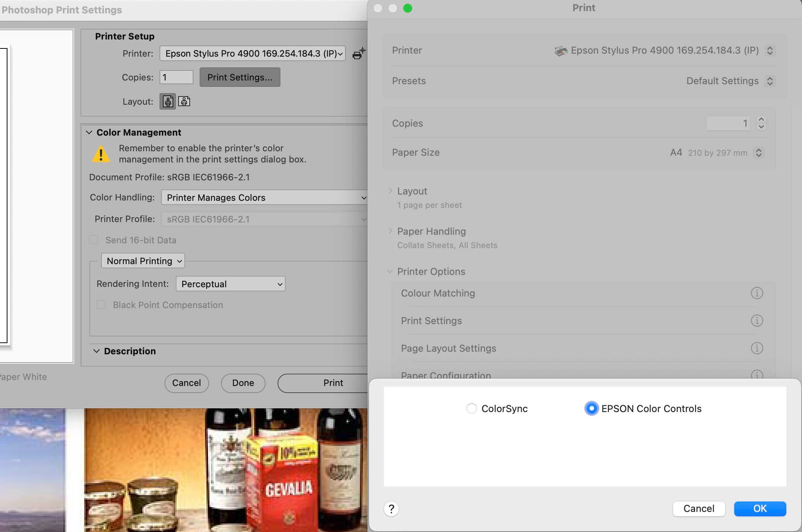Collapse the Color Management section
This screenshot has width=802, height=532.
tap(89, 133)
